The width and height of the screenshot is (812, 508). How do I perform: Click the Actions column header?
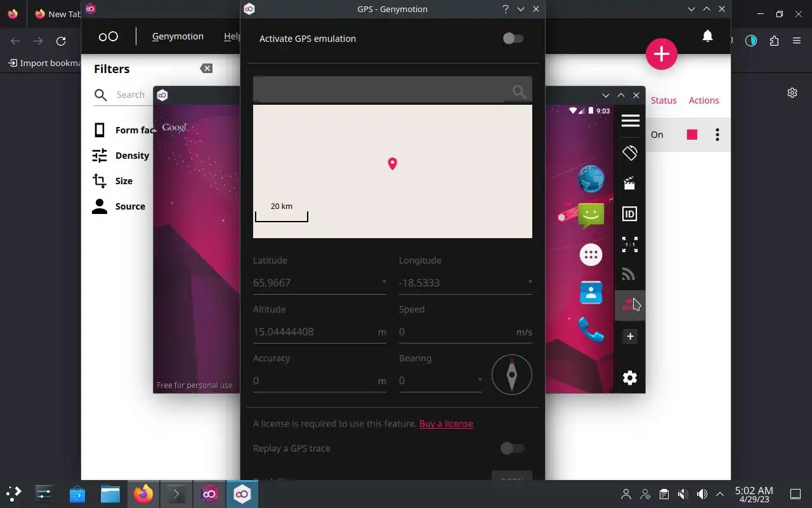point(704,100)
